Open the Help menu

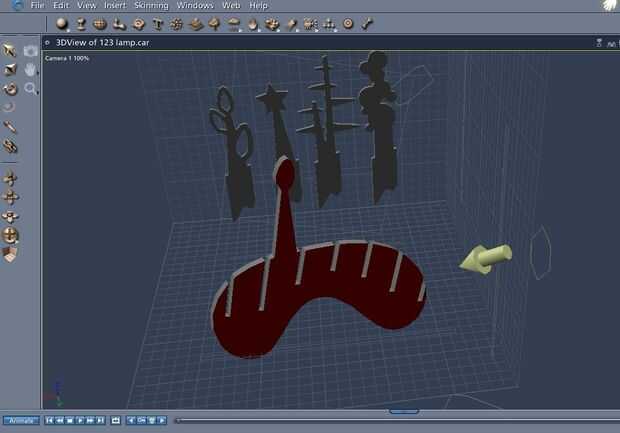click(x=258, y=5)
